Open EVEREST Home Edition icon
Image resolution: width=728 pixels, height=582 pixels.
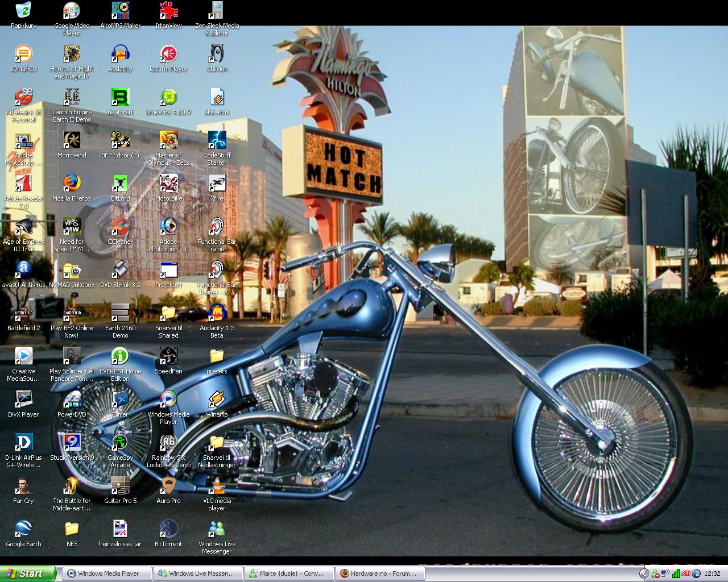(x=120, y=364)
